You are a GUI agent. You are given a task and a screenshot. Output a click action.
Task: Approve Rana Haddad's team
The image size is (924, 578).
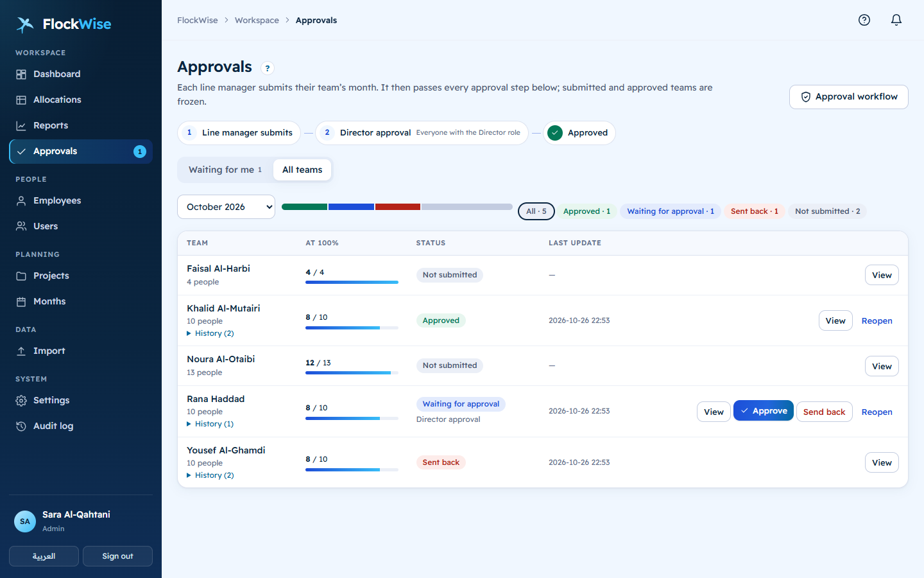[x=764, y=411]
